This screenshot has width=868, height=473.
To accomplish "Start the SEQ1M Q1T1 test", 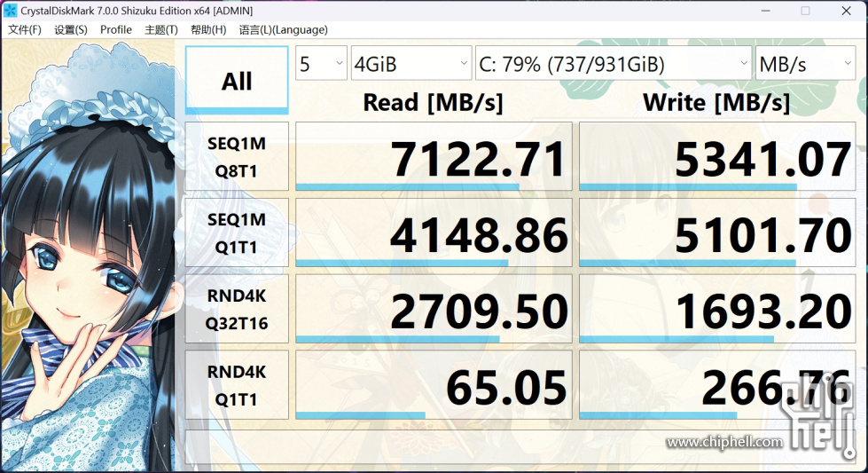I will click(237, 233).
